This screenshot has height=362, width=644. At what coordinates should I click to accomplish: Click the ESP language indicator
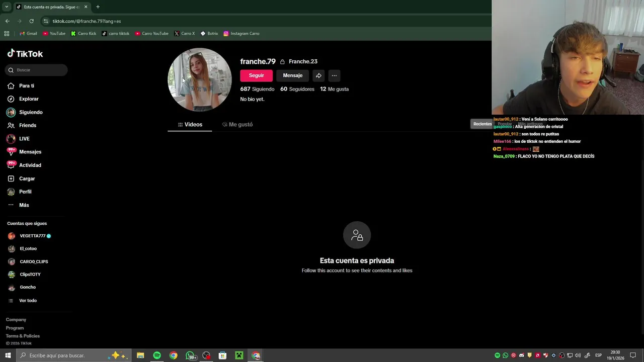[x=598, y=355]
